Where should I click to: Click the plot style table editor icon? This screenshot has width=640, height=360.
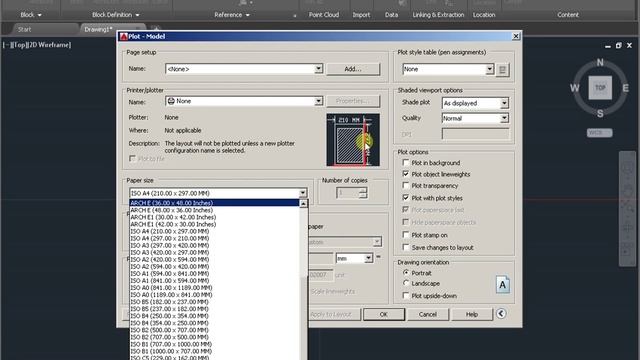pyautogui.click(x=502, y=69)
